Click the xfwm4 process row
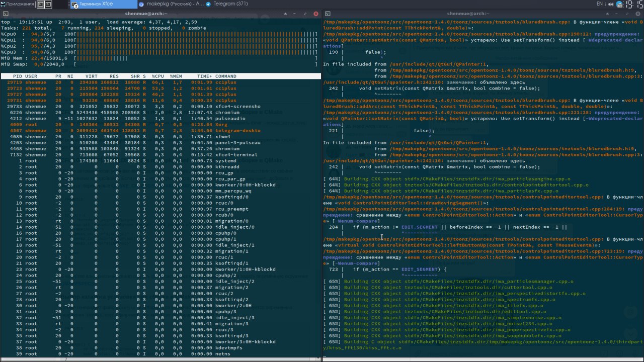 [160, 137]
